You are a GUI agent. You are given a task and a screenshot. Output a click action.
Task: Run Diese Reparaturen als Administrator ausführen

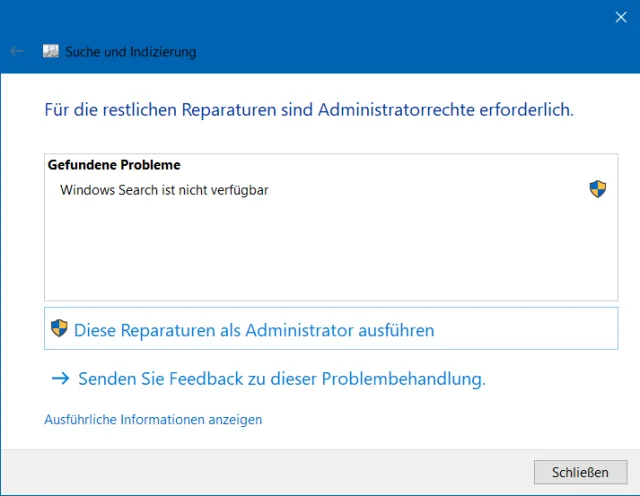tap(254, 329)
